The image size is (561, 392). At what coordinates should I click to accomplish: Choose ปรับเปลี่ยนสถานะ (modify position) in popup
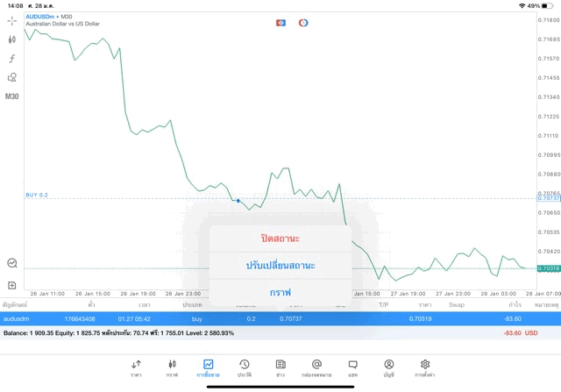pyautogui.click(x=280, y=265)
